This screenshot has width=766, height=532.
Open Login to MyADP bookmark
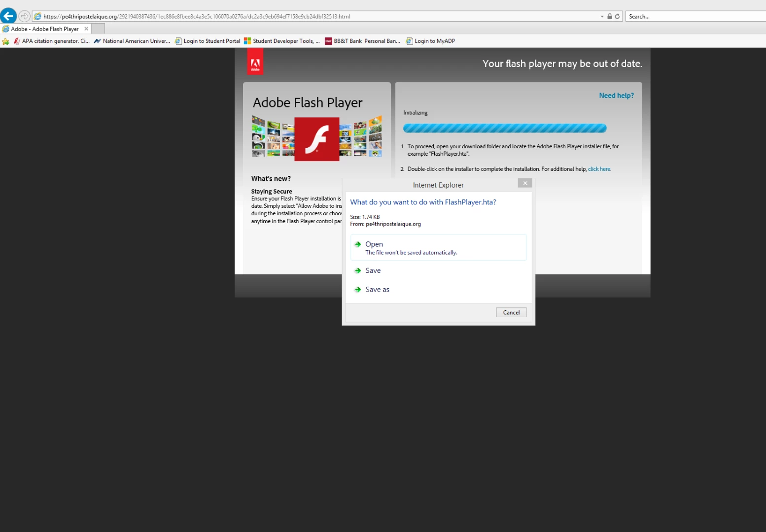click(x=430, y=41)
